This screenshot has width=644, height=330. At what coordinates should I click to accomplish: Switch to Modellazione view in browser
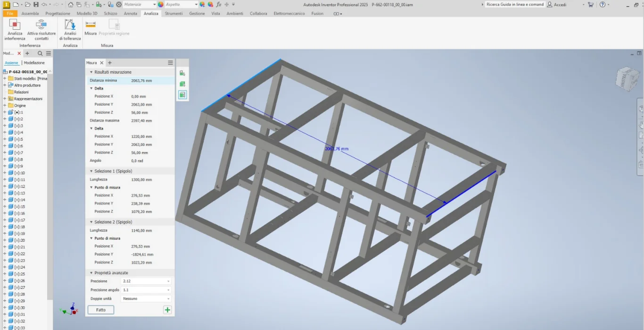pyautogui.click(x=34, y=63)
